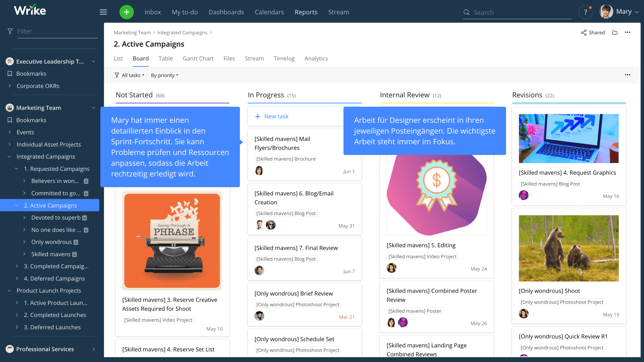The height and width of the screenshot is (362, 644).
Task: Click the project icon beside Committed to go...
Action: (86, 193)
